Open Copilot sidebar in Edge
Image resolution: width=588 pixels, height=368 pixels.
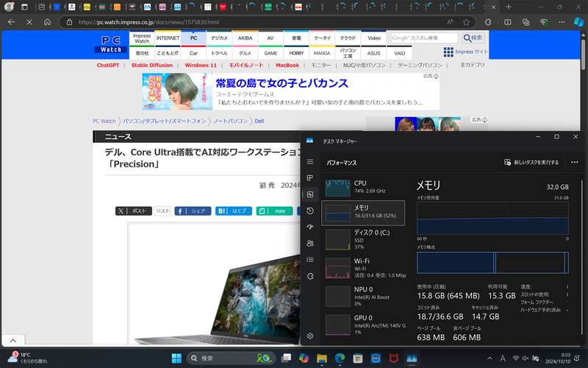[578, 22]
